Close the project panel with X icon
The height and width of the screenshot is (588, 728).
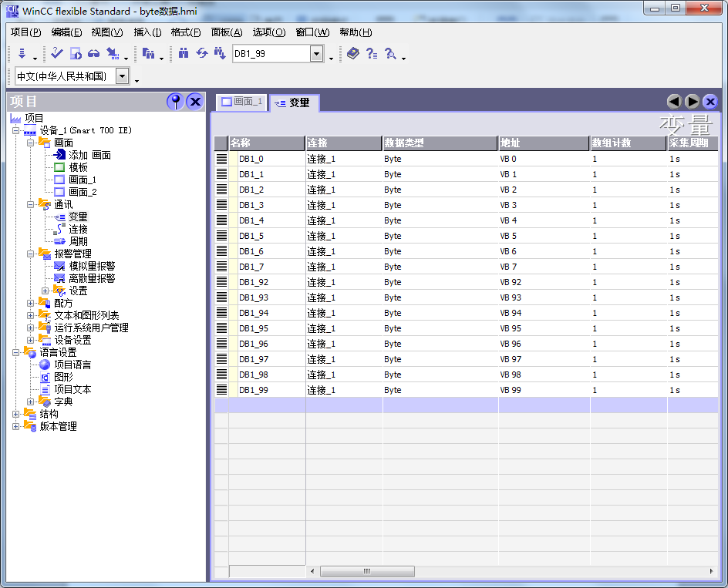pyautogui.click(x=195, y=101)
